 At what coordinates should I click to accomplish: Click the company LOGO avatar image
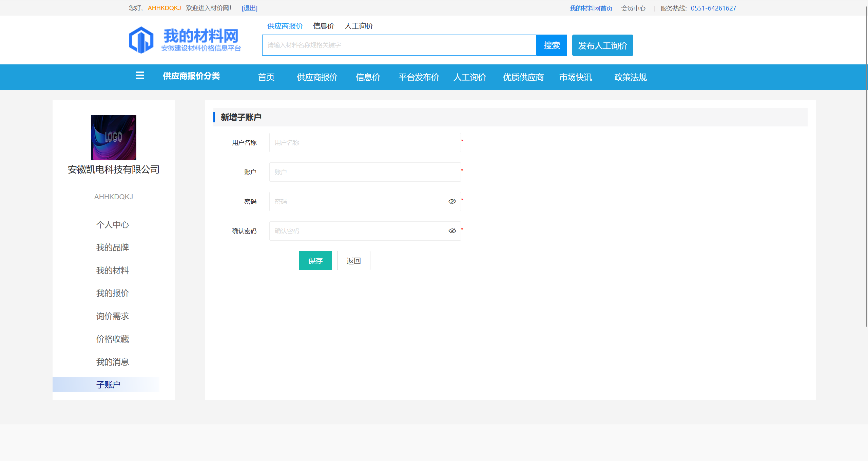[x=113, y=138]
